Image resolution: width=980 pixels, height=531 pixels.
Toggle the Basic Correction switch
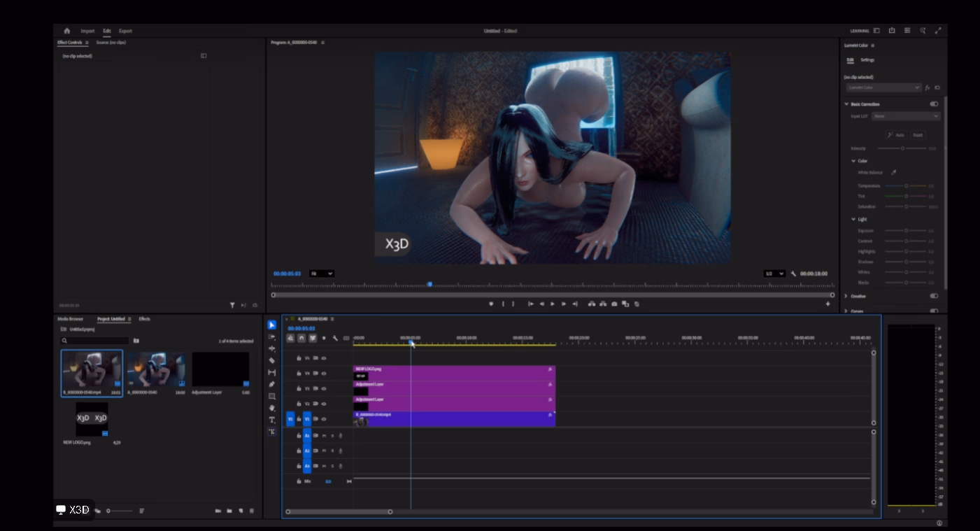click(x=934, y=104)
